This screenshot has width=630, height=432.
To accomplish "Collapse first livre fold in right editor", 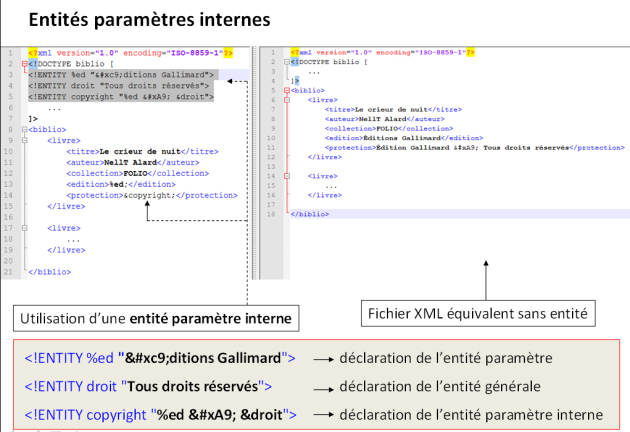I will point(284,99).
